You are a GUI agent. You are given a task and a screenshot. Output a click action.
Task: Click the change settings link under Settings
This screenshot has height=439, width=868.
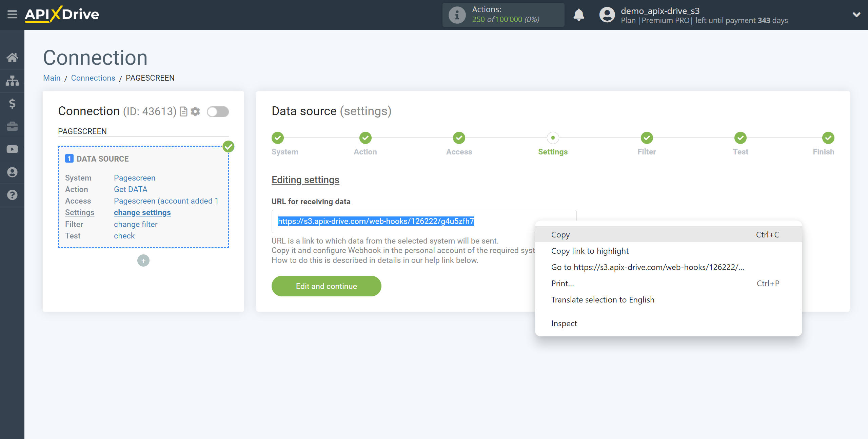click(142, 212)
